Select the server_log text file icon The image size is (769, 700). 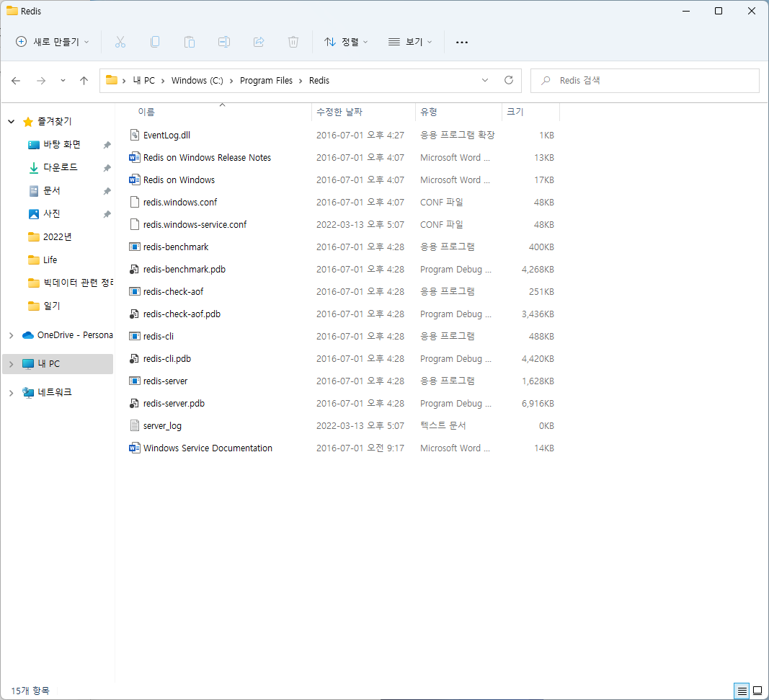pos(134,425)
